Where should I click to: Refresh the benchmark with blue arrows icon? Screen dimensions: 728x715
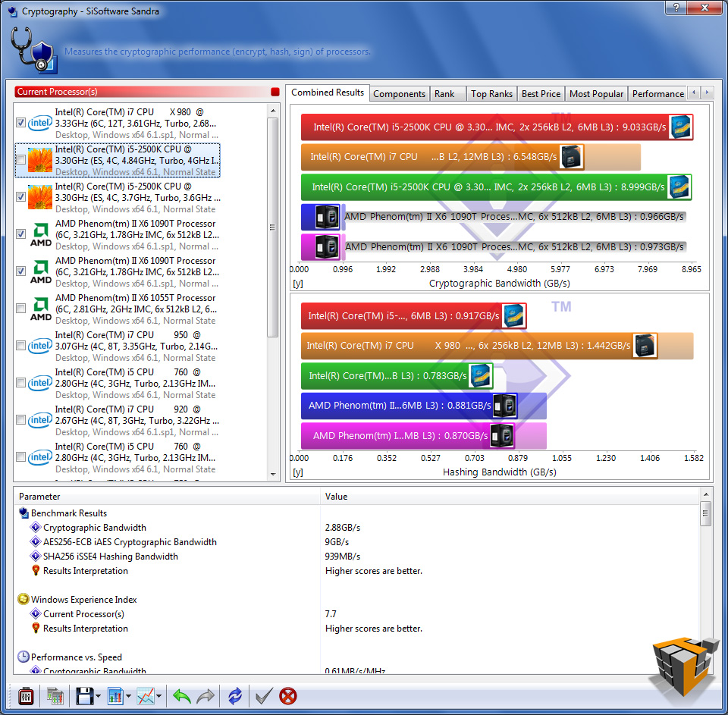235,696
